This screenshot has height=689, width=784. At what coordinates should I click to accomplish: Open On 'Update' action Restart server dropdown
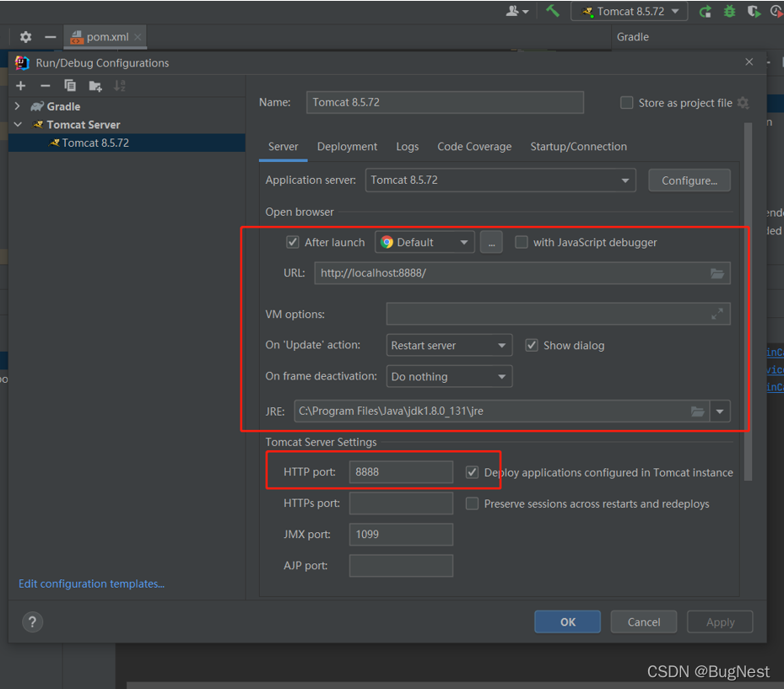(449, 345)
